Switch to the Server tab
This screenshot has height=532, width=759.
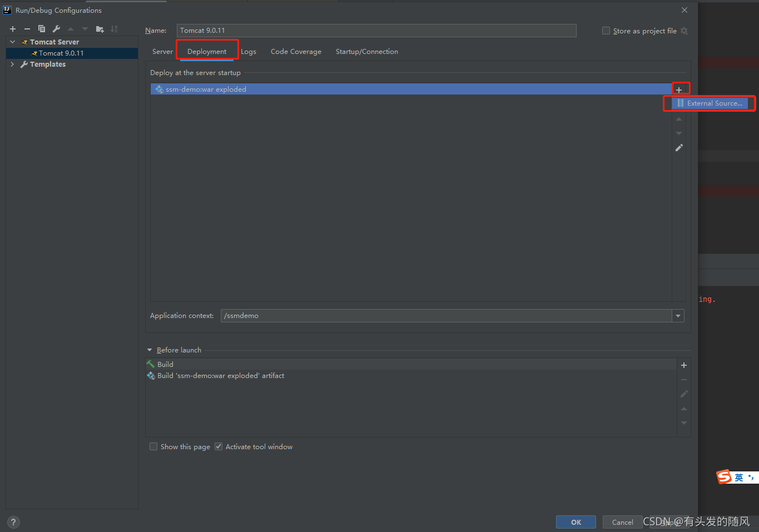coord(162,52)
